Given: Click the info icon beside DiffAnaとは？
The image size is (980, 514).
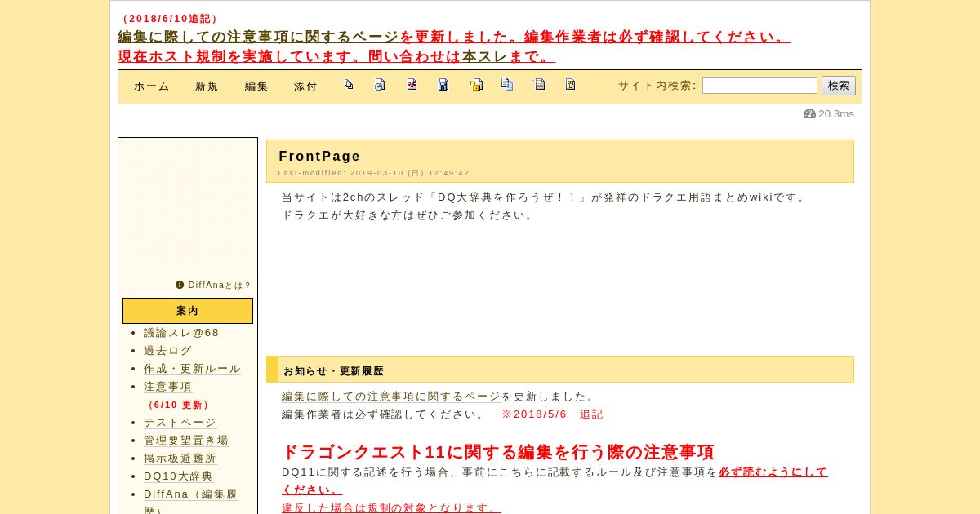Looking at the screenshot, I should click(180, 285).
